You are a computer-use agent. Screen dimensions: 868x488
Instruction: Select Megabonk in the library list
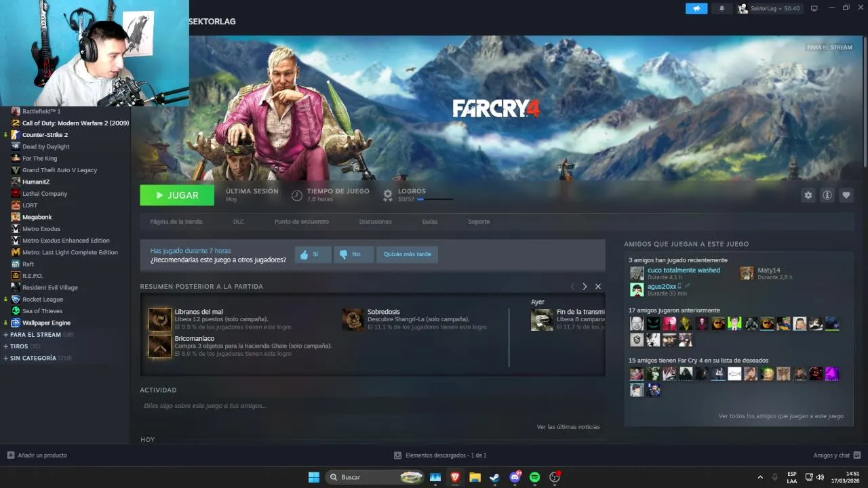[x=37, y=217]
